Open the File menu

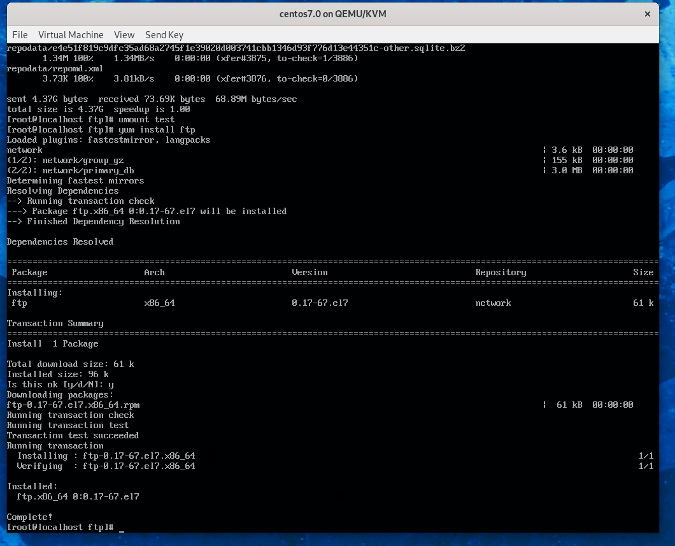(x=20, y=34)
